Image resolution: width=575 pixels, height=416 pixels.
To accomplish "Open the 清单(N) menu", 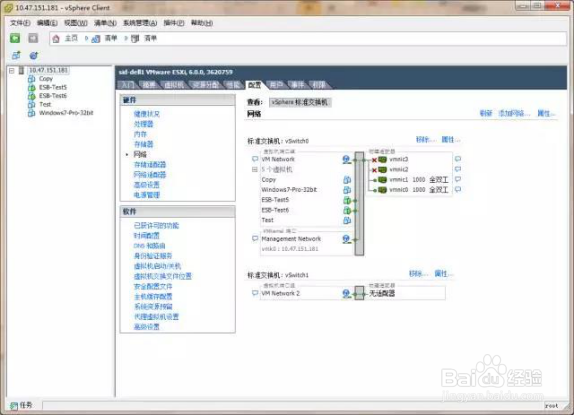I will click(105, 23).
